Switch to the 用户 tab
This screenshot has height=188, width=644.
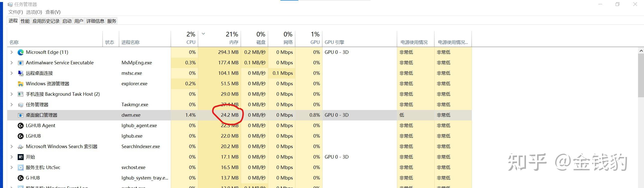coord(79,21)
